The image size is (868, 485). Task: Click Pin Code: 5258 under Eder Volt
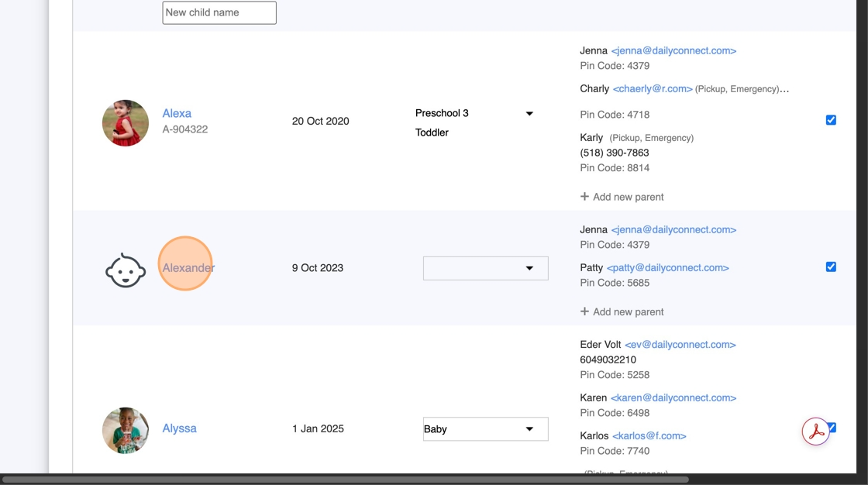coord(615,375)
